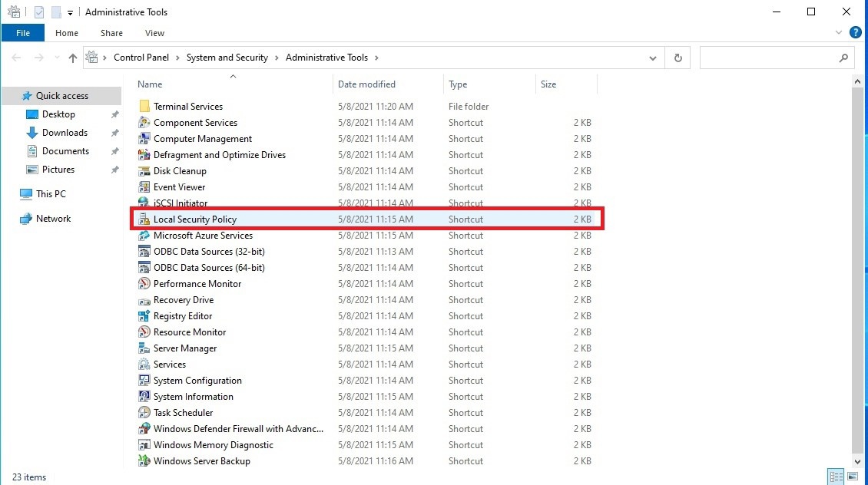Open the help question mark icon

[855, 33]
